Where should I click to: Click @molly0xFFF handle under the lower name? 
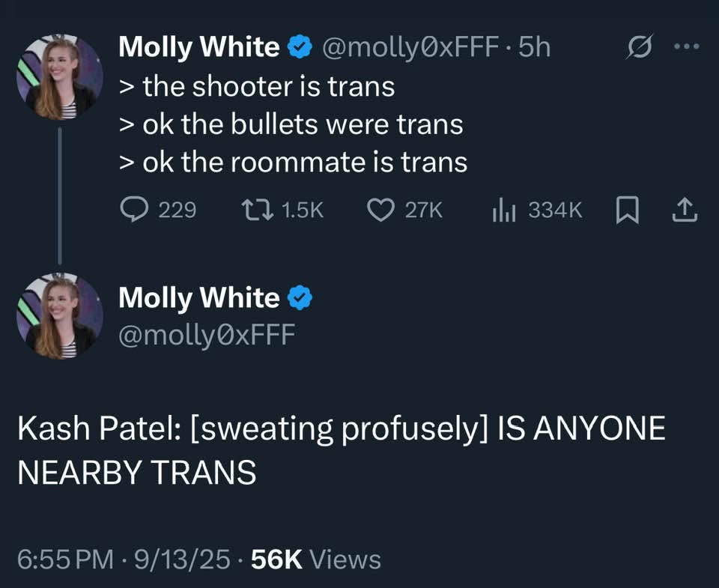(x=207, y=333)
